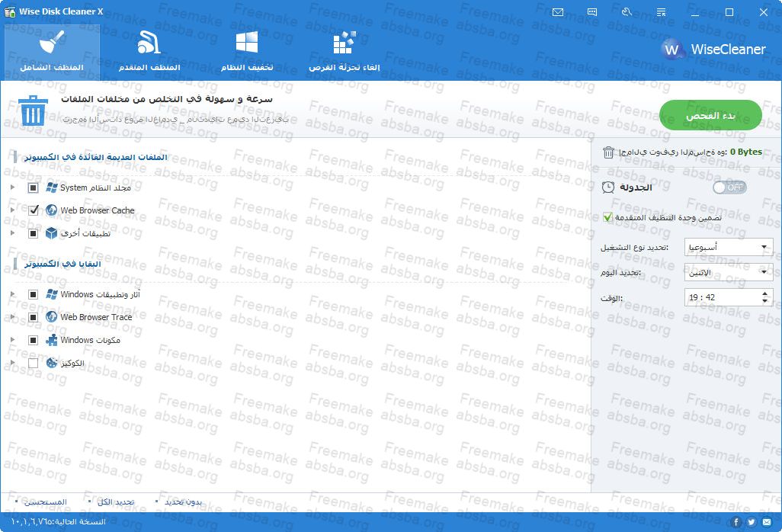Screen dimensions: 782x532
Task: Click the settings wrench icon in title bar
Action: tap(627, 12)
